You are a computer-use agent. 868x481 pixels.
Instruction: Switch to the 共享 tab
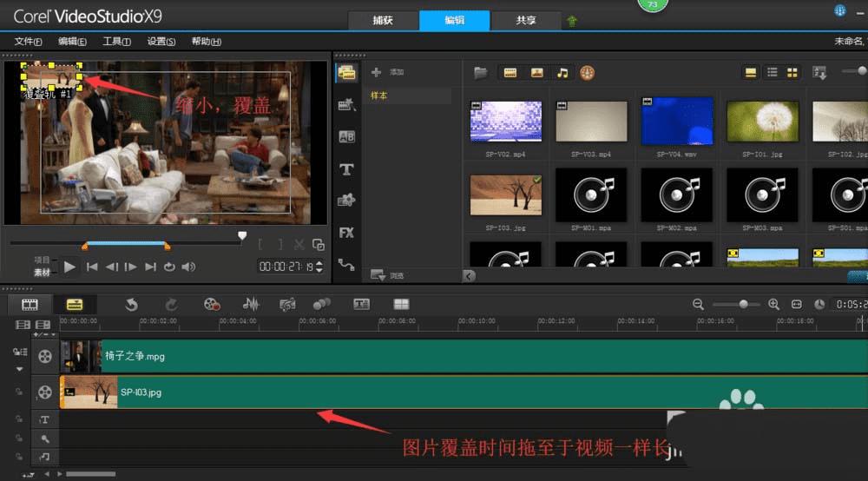(526, 21)
